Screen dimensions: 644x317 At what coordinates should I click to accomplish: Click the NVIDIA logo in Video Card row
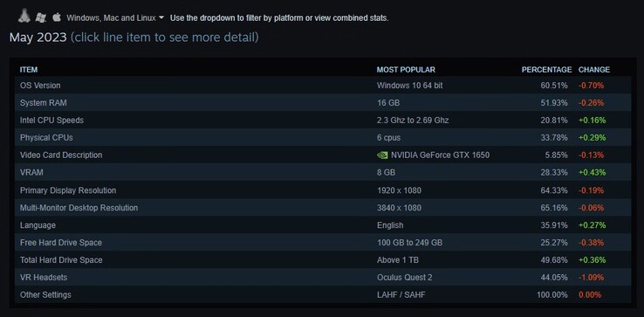tap(382, 155)
